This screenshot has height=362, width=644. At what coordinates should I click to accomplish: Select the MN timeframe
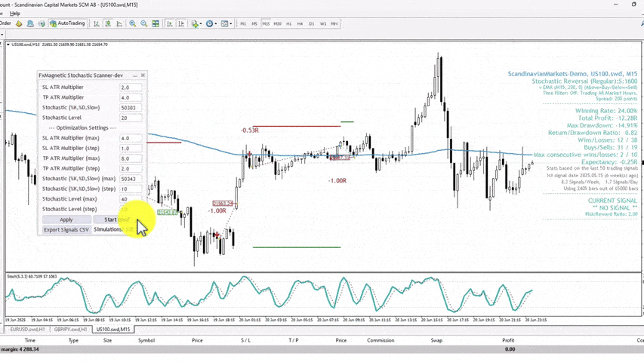pos(334,24)
